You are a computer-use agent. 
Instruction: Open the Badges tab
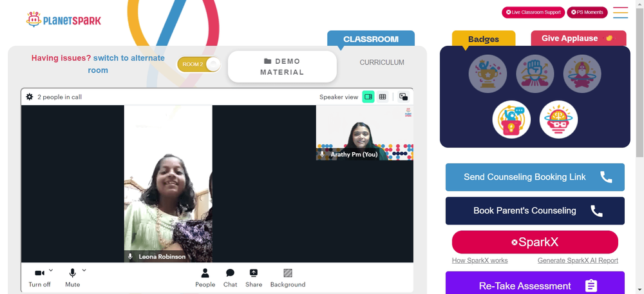(484, 39)
